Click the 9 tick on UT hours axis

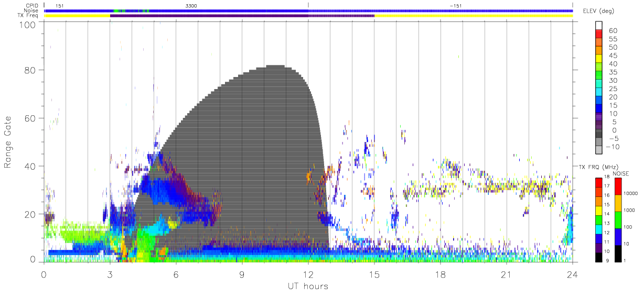point(242,274)
